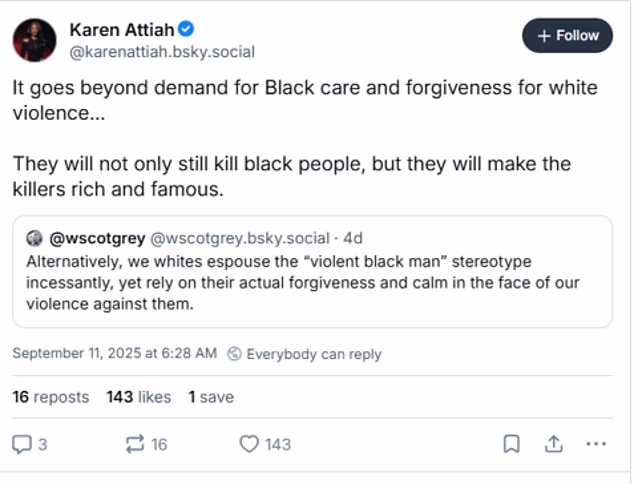Like the post with heart icon

249,444
